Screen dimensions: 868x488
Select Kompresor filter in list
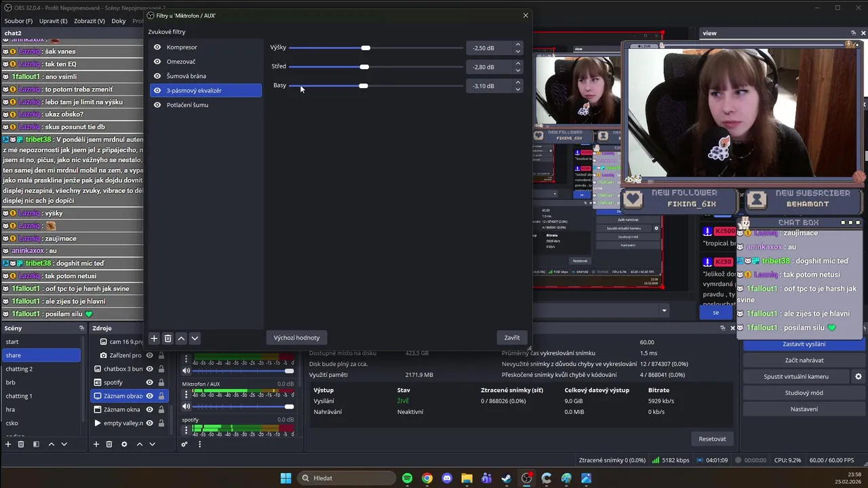pyautogui.click(x=205, y=47)
